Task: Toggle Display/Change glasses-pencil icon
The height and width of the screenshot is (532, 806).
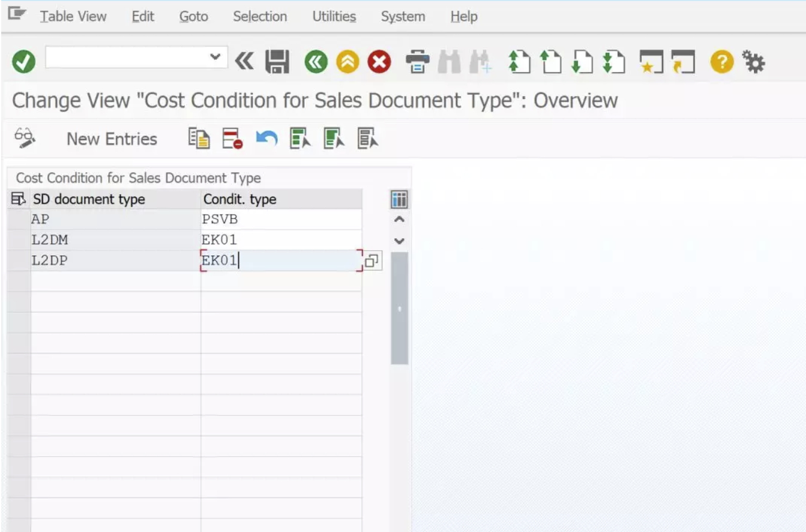Action: [24, 139]
